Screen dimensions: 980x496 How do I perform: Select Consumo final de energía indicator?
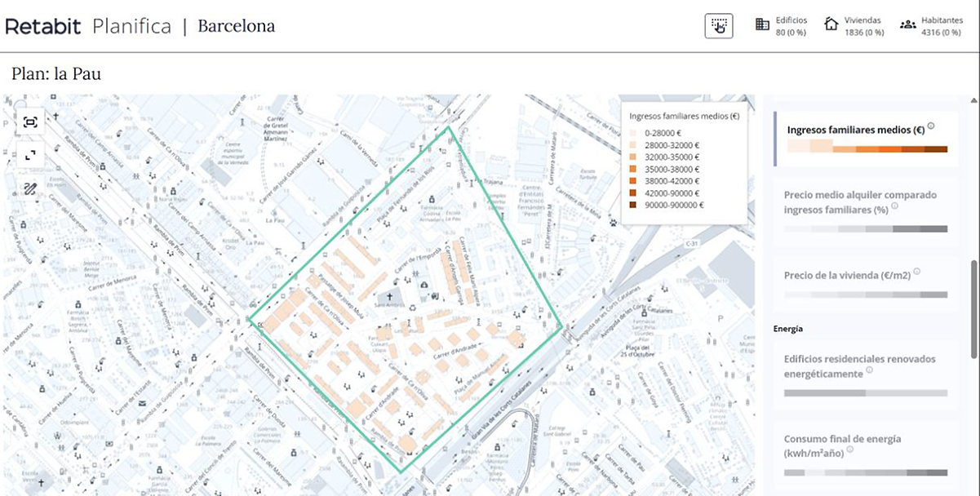[x=865, y=454]
